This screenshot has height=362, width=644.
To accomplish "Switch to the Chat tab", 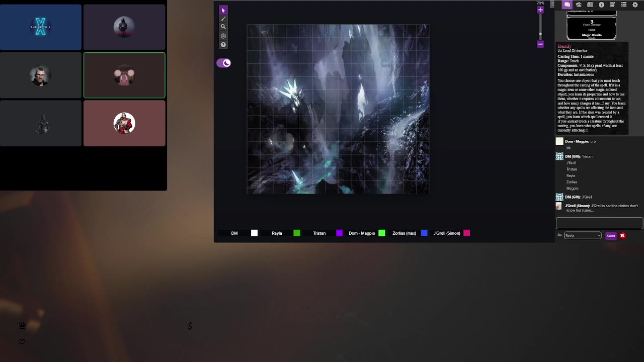I will tap(567, 5).
